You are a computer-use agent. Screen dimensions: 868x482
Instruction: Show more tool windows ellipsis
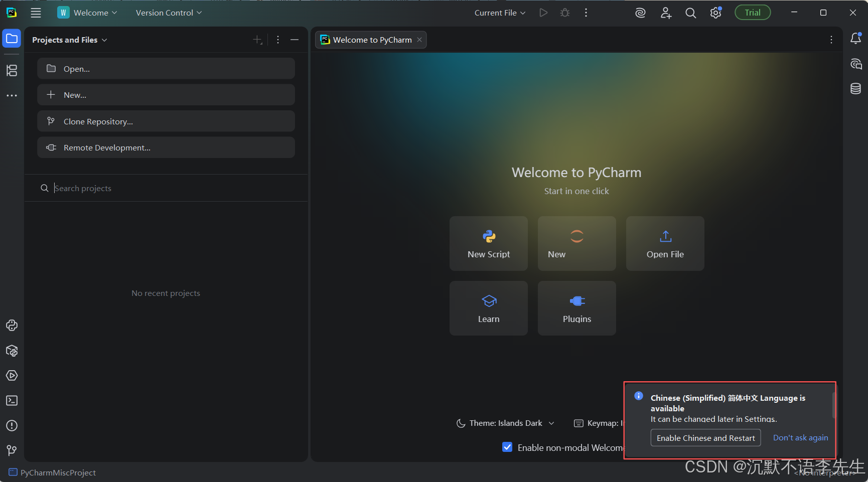tap(12, 95)
